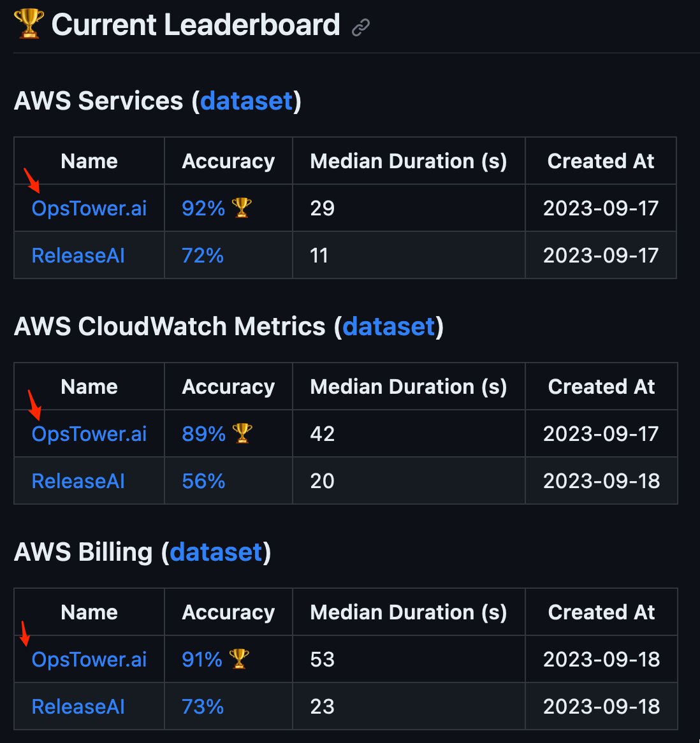
Task: Open ReleaseAI in the CloudWatch Metrics table
Action: [78, 482]
